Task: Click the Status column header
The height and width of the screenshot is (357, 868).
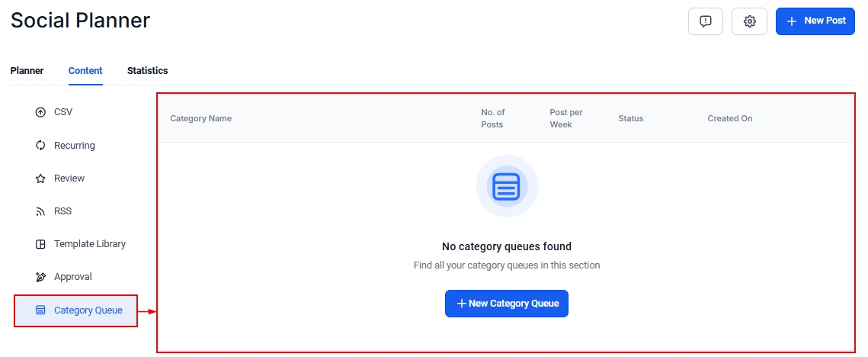Action: (630, 119)
